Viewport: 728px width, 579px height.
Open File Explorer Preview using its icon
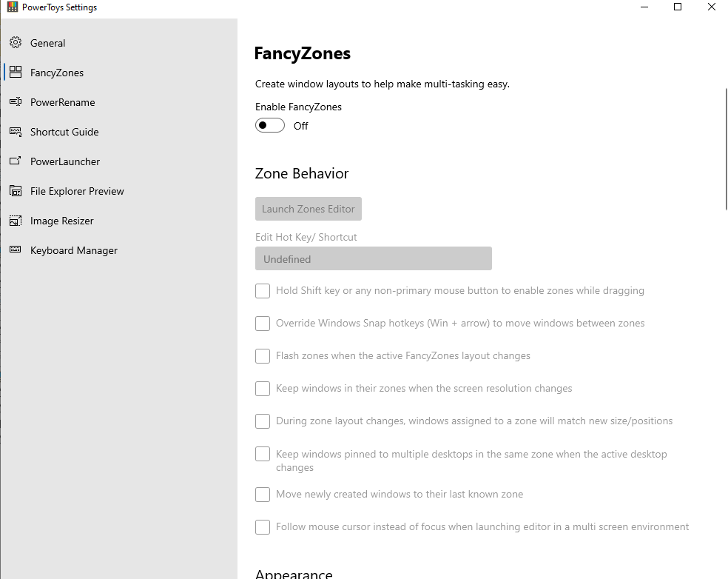coord(16,191)
